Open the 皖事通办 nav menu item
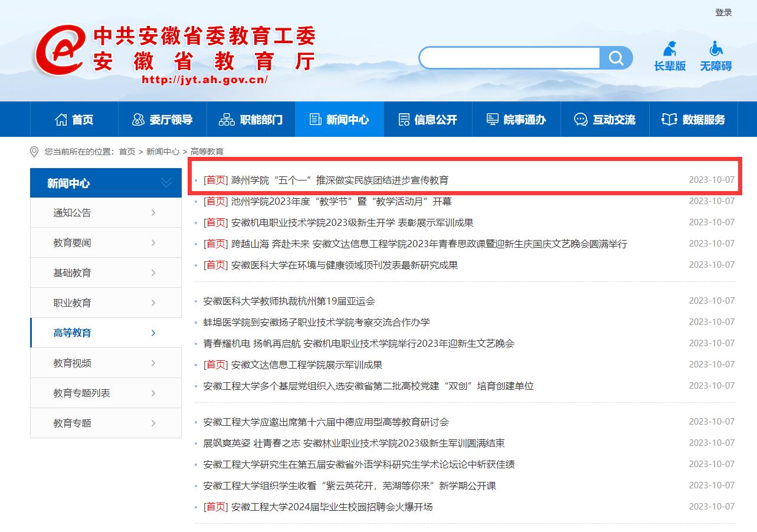This screenshot has height=532, width=757. 516,119
